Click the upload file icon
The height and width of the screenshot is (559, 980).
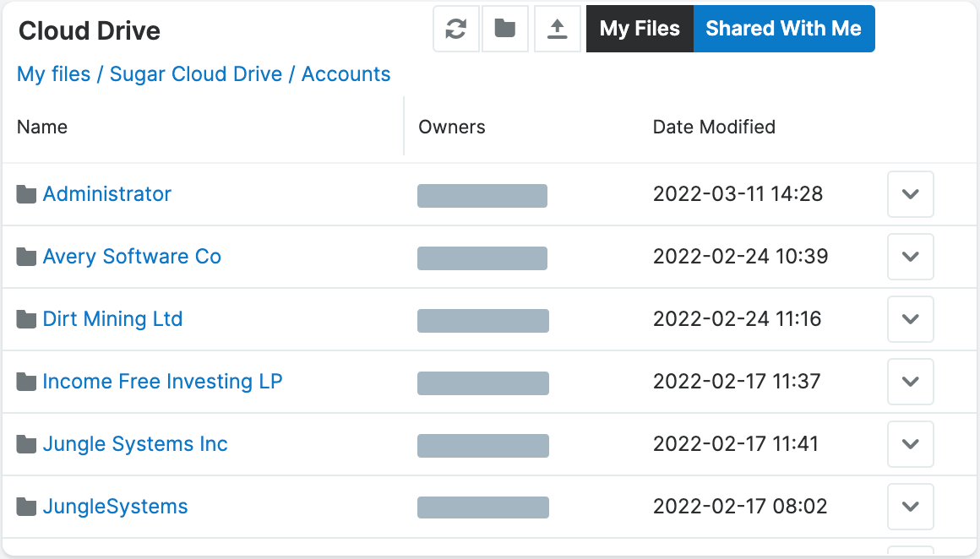click(557, 28)
